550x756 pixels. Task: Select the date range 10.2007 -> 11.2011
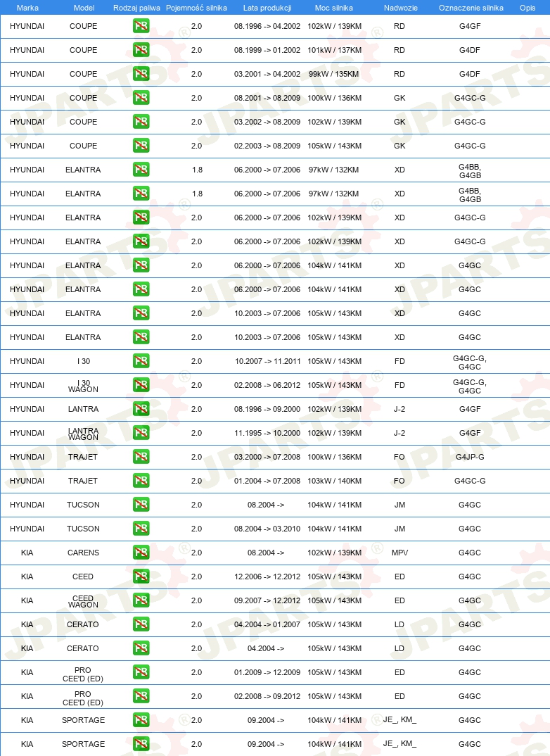coord(267,361)
